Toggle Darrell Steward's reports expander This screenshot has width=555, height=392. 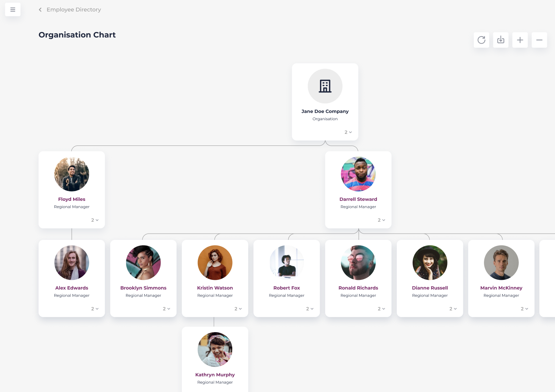[x=381, y=220]
